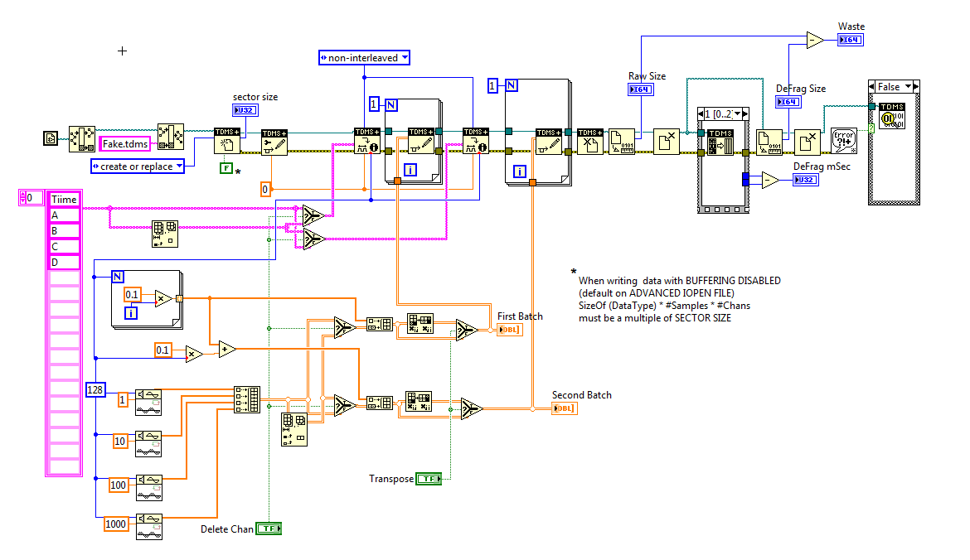970x560 pixels.
Task: Click Select node feeding Second Batch
Action: [472, 408]
